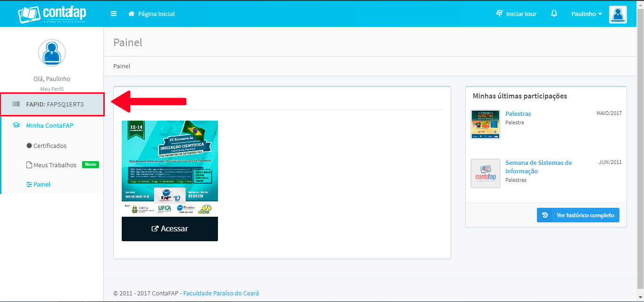The image size is (644, 302).
Task: Click the notification bell icon
Action: 554,14
